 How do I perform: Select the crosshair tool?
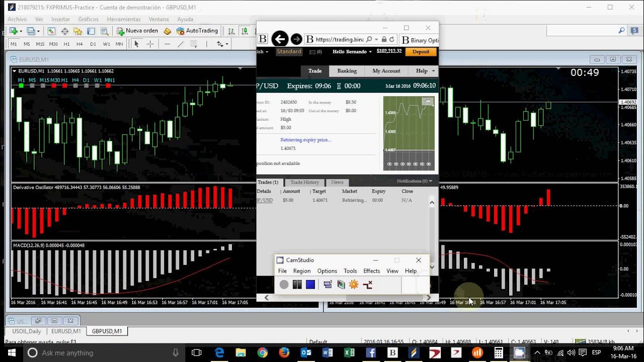tap(150, 44)
